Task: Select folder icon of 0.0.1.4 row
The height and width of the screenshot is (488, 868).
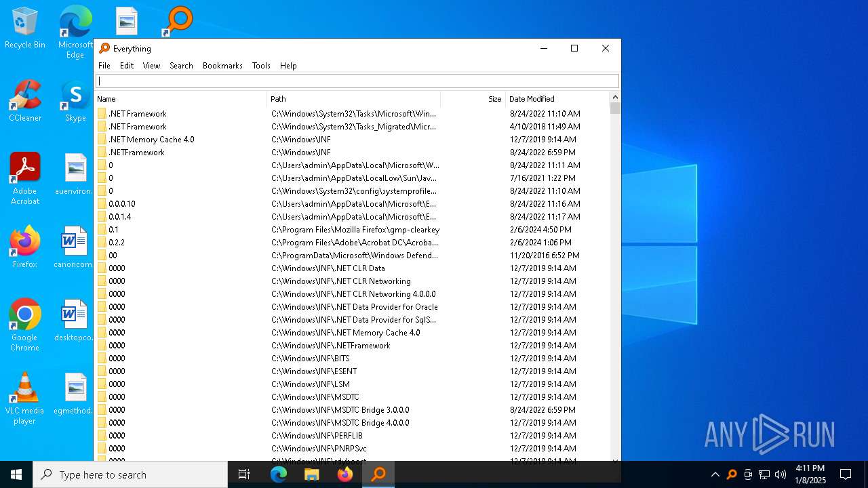Action: 102,217
